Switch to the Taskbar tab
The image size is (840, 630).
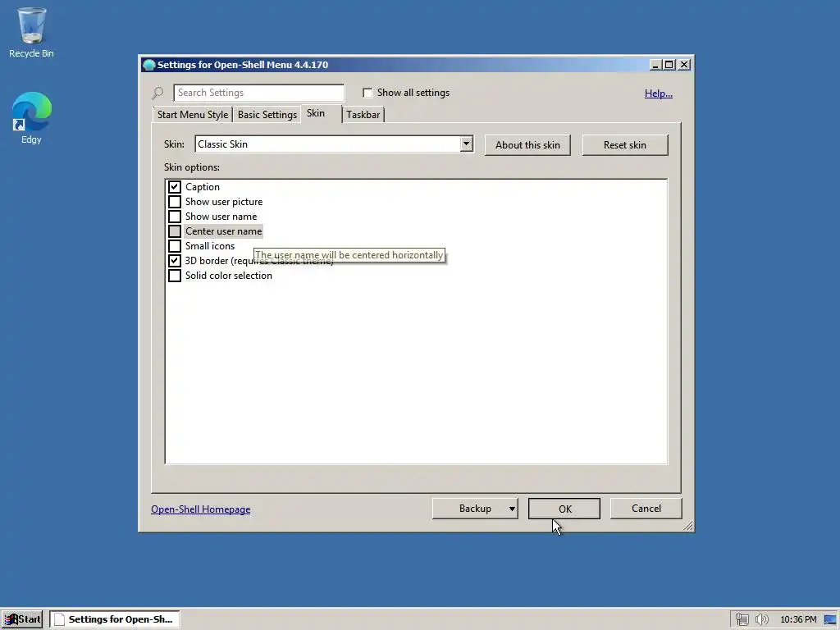coord(363,115)
